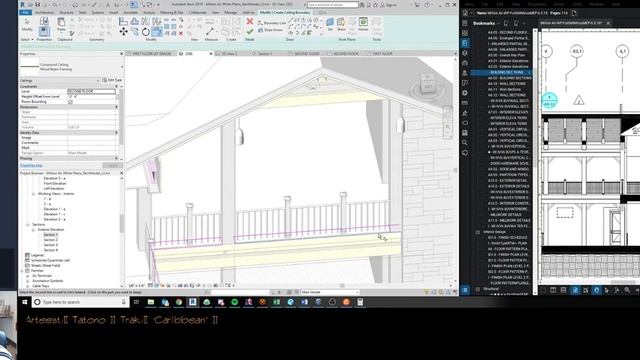Collapse the Sections node in Project Browser
640x360 pixels.
click(28, 224)
